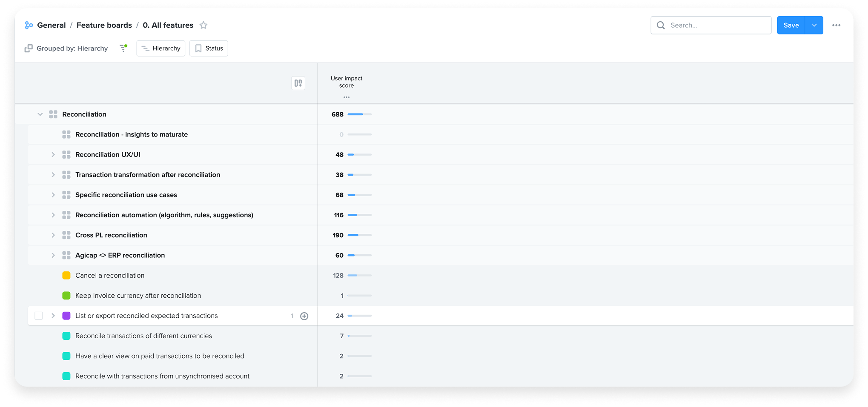The width and height of the screenshot is (868, 407).
Task: Open the Status filter option
Action: point(209,48)
